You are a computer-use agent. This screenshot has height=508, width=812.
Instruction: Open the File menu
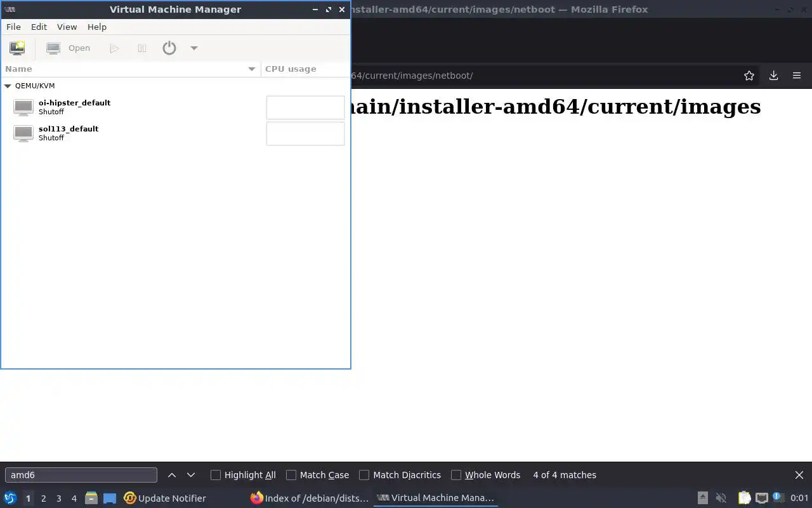[x=13, y=27]
